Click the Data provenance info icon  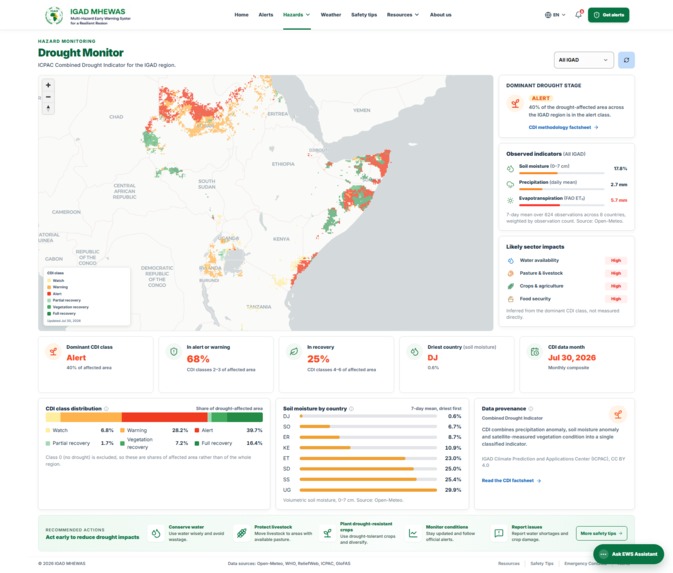click(x=531, y=409)
